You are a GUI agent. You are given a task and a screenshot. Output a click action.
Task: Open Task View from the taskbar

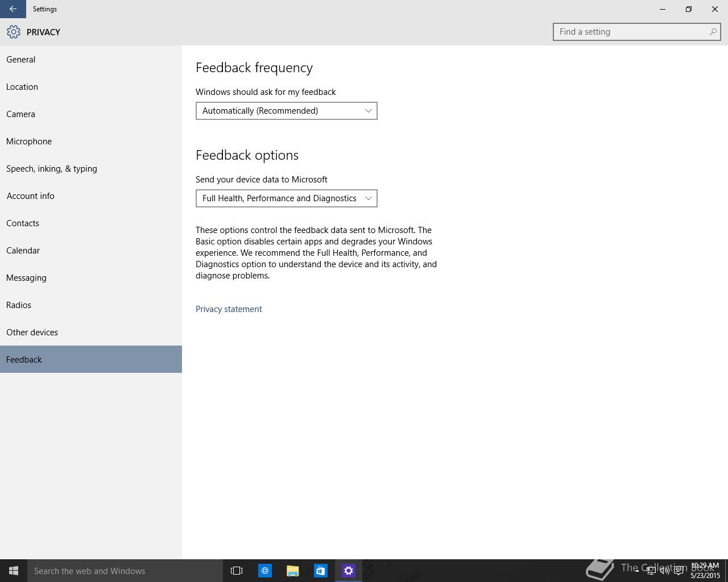[x=237, y=571]
